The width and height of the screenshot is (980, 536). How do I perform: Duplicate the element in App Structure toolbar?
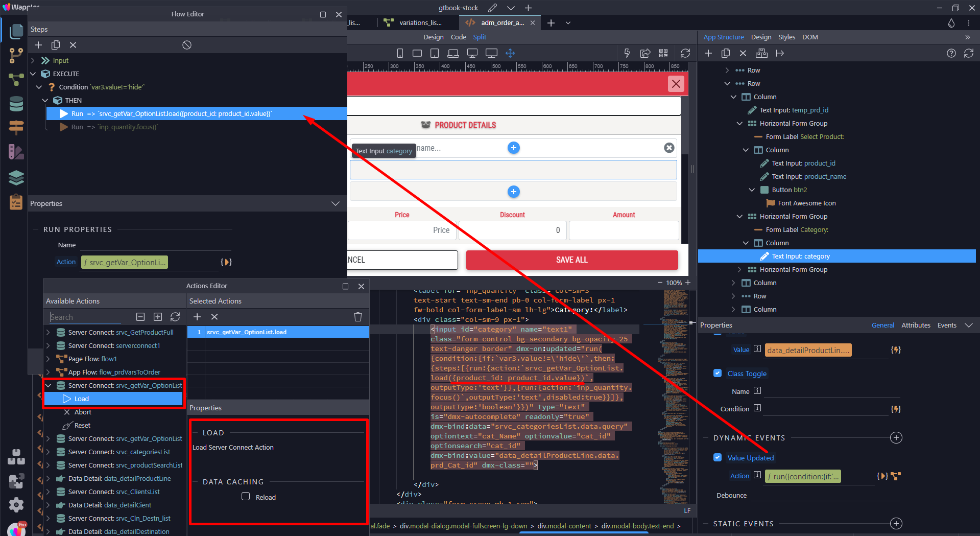coord(726,53)
